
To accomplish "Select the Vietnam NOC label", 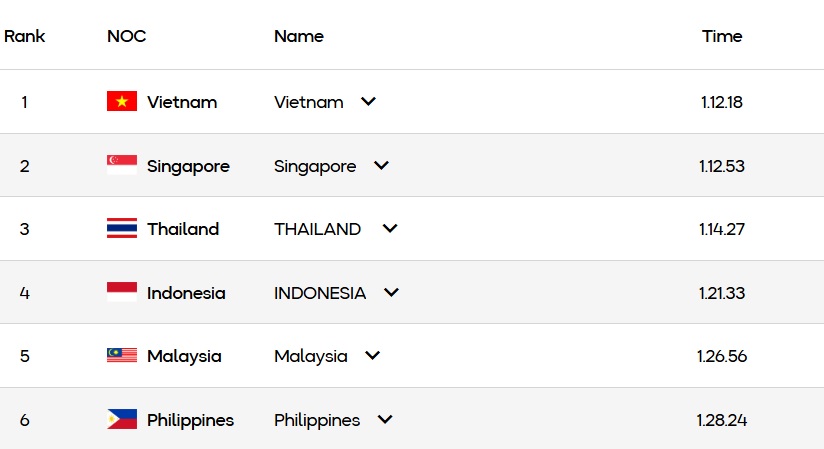I will coord(181,102).
